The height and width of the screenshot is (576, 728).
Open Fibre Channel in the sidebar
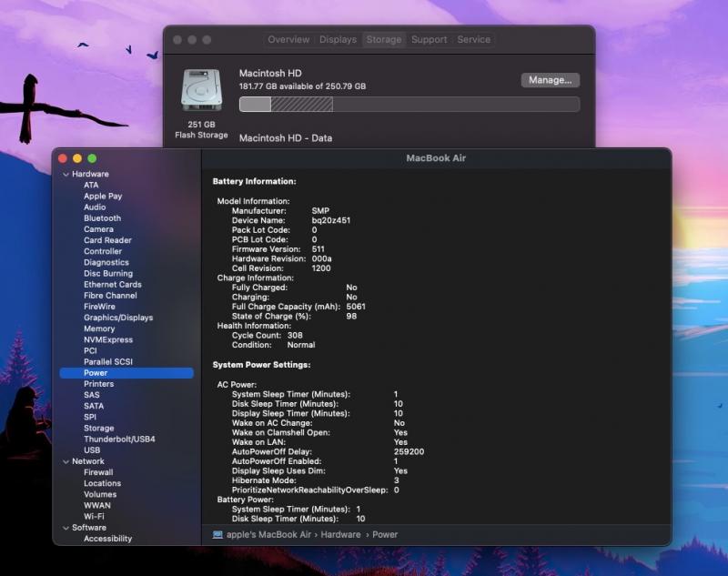(x=110, y=296)
